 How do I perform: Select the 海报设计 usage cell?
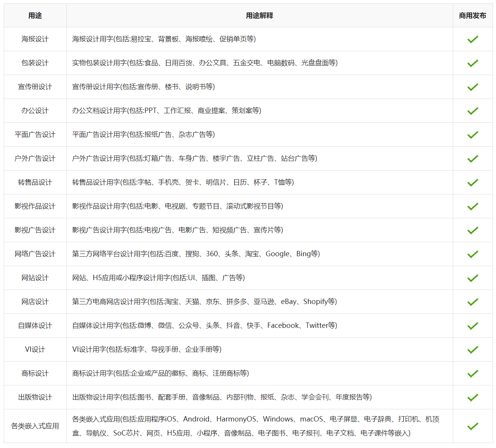(35, 39)
